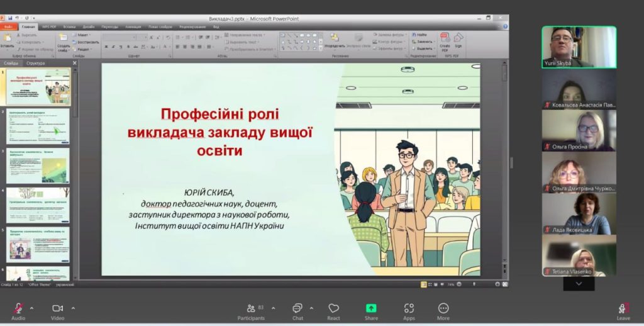Image resolution: width=644 pixels, height=326 pixels.
Task: Leave the meeting
Action: (623, 308)
